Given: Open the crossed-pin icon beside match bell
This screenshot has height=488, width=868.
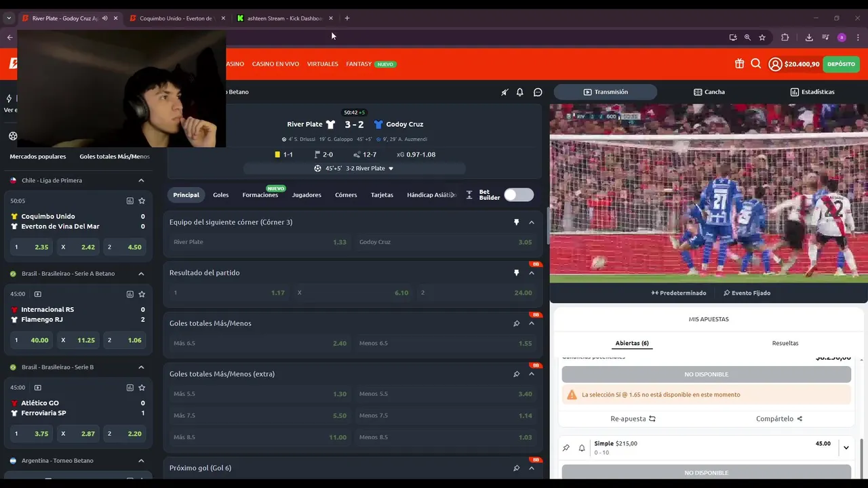Looking at the screenshot, I should [505, 92].
